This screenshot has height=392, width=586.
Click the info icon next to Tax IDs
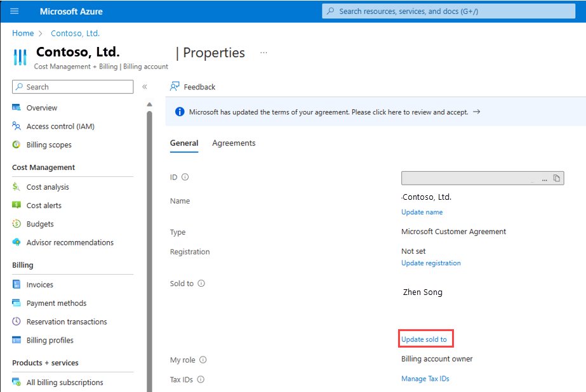(x=201, y=379)
